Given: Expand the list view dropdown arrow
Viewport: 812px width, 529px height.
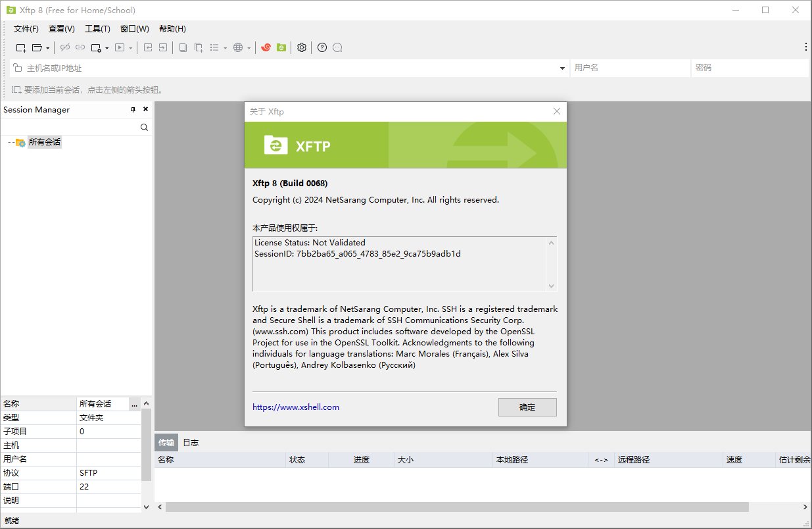Looking at the screenshot, I should [225, 48].
